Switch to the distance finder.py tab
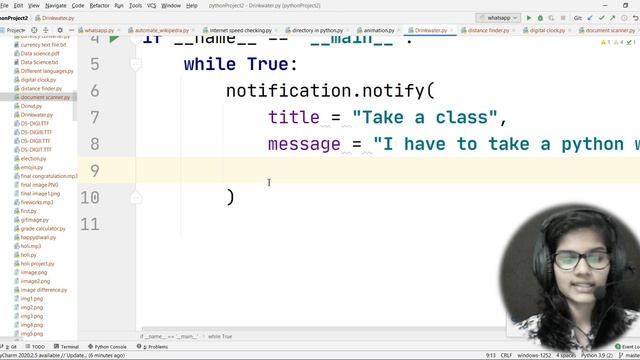This screenshot has height=360, width=640. (488, 30)
